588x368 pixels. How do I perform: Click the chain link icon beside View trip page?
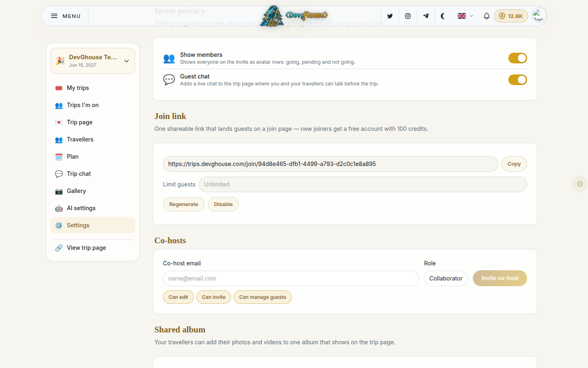pyautogui.click(x=59, y=248)
